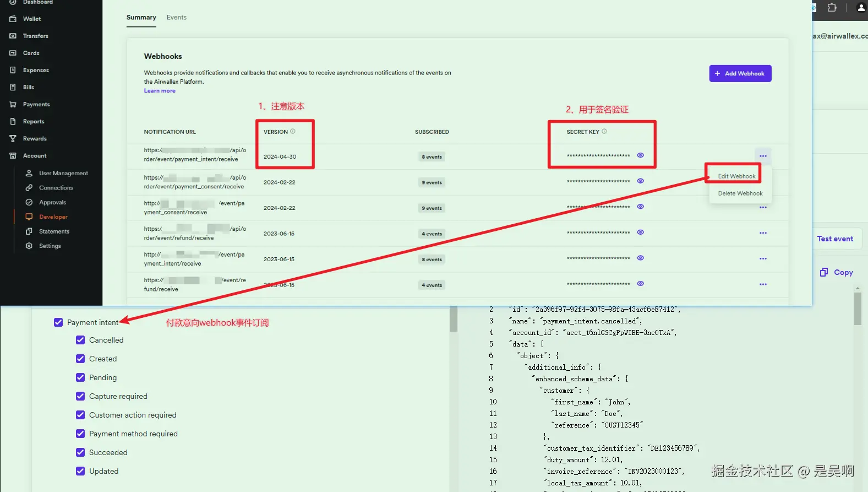Click the Copy icon beside JSON

click(824, 272)
